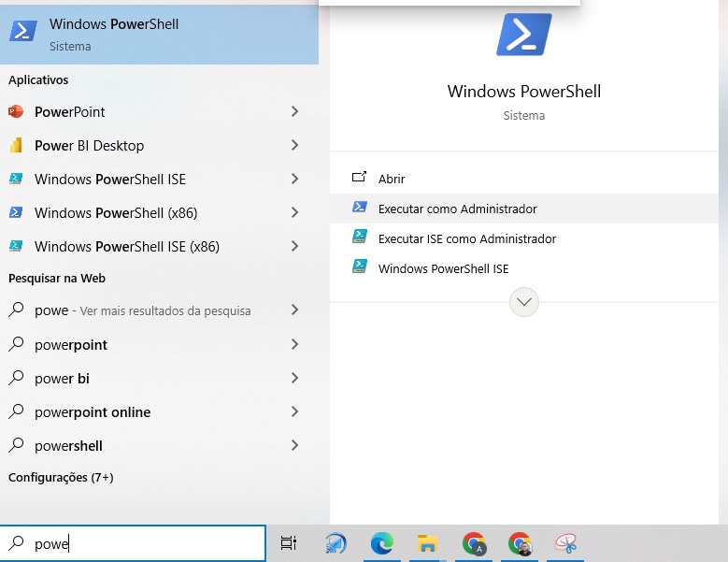
Task: Click the Executar ISE como Administrador icon
Action: 360,237
